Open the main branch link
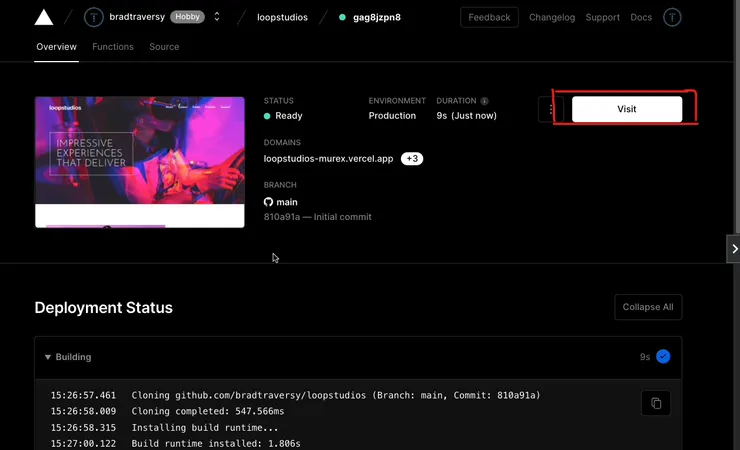Viewport: 740px width, 450px height. (286, 202)
